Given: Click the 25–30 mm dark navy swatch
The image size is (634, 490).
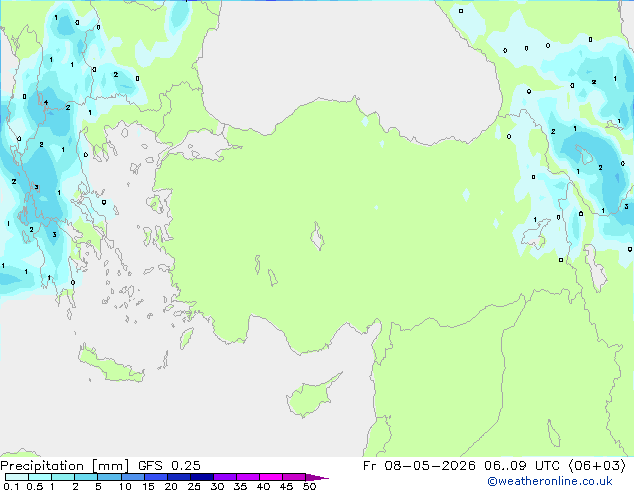Looking at the screenshot, I should [201, 477].
